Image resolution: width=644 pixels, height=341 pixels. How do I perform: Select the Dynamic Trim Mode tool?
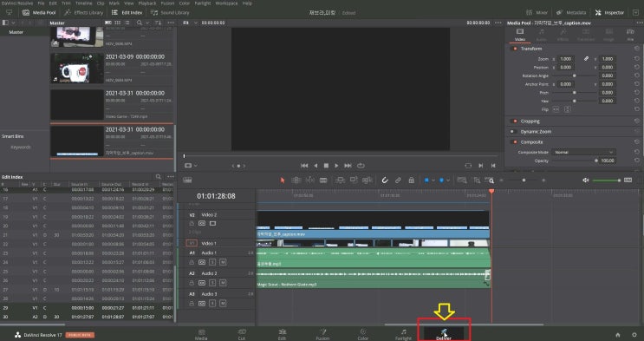pos(309,180)
